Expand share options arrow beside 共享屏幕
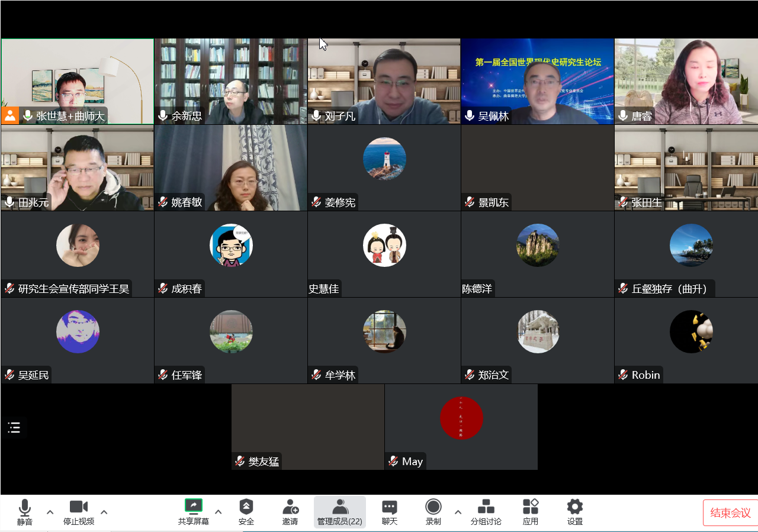 (x=218, y=512)
